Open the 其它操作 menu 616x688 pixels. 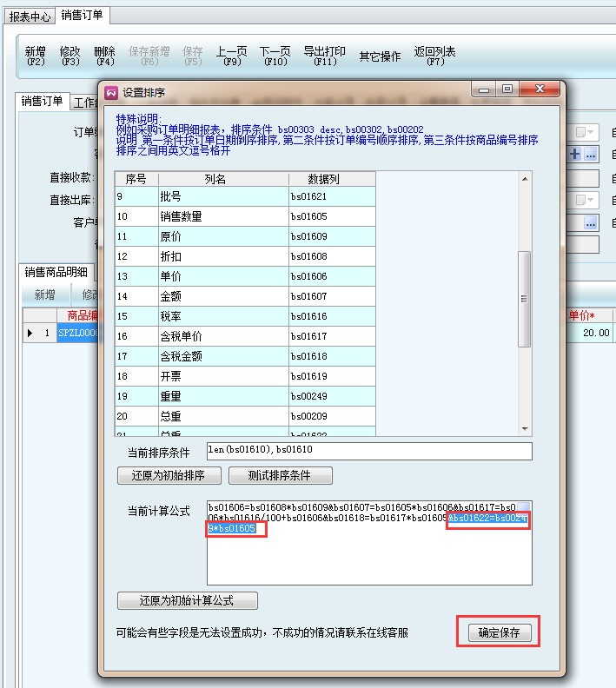(x=380, y=56)
